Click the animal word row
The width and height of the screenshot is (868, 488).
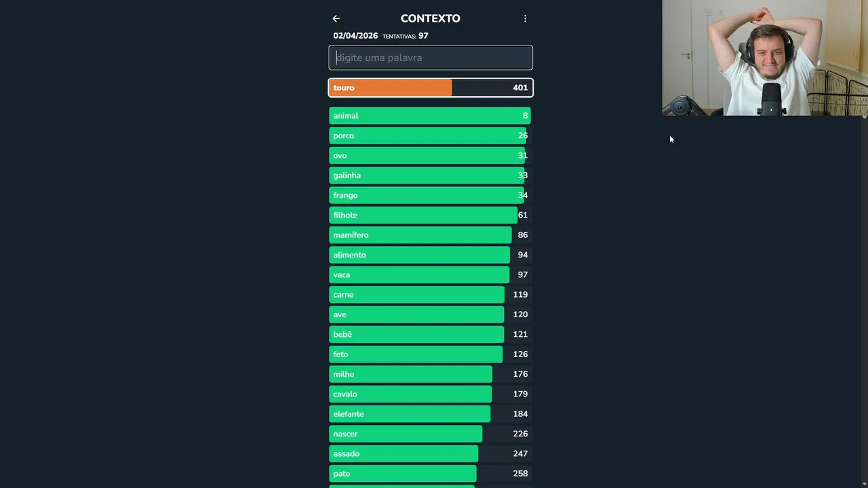[431, 116]
